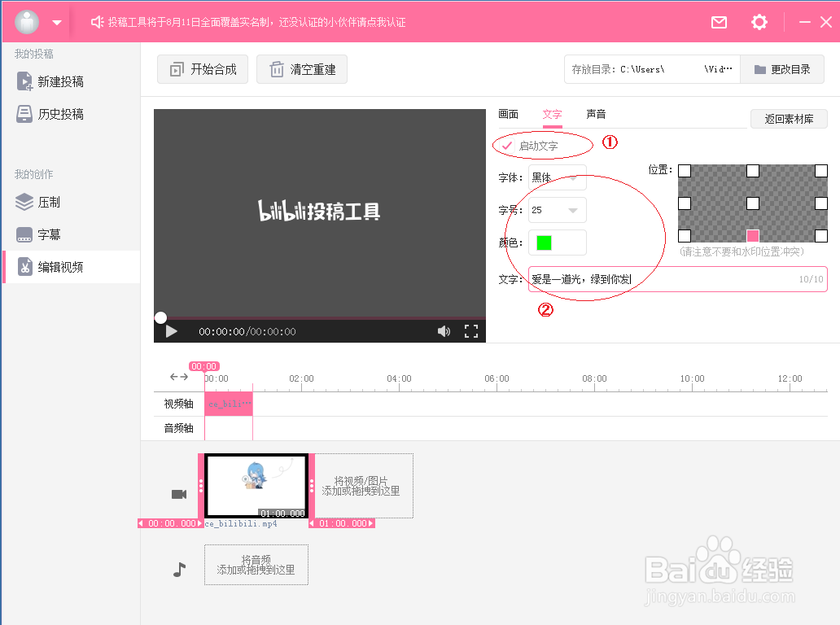Click the 00:00 timeline playhead marker
The width and height of the screenshot is (840, 625).
[x=204, y=366]
